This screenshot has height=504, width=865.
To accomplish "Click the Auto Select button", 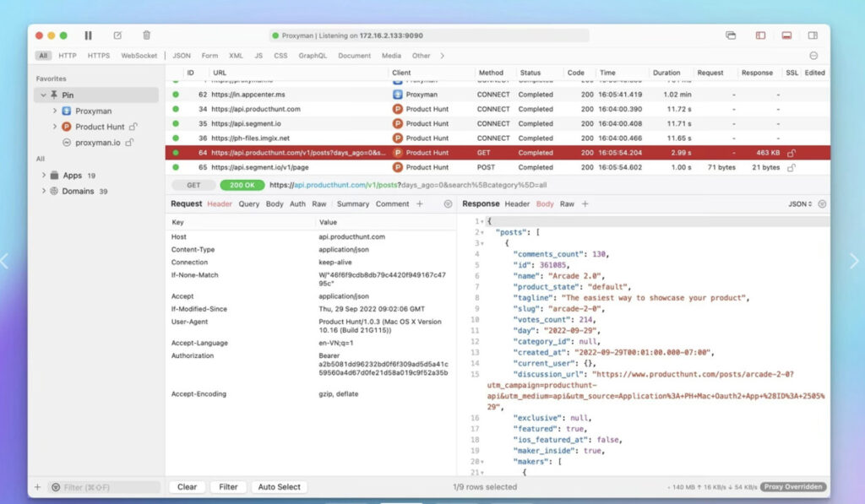I will coord(279,487).
